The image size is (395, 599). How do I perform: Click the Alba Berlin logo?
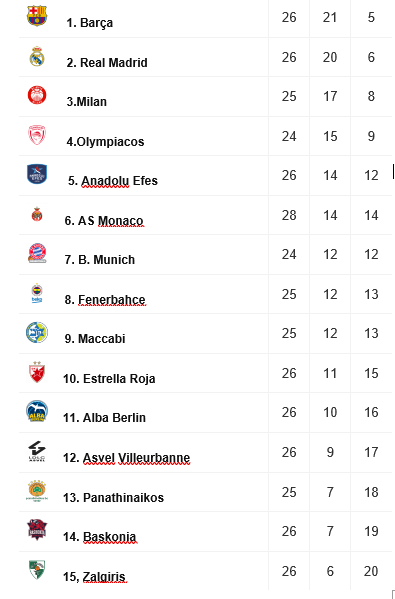pyautogui.click(x=37, y=411)
